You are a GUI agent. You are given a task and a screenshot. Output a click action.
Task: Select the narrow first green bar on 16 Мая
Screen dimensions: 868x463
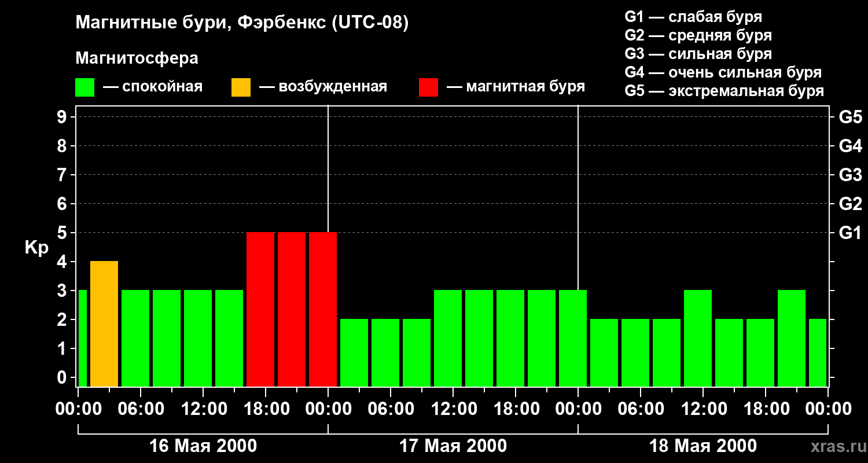click(x=82, y=339)
